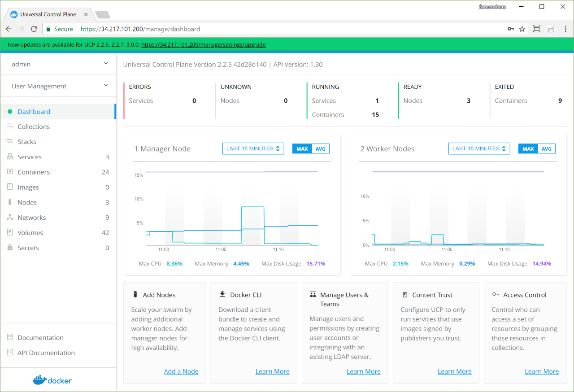Click the Collections icon in sidebar
This screenshot has height=392, width=574.
click(10, 126)
